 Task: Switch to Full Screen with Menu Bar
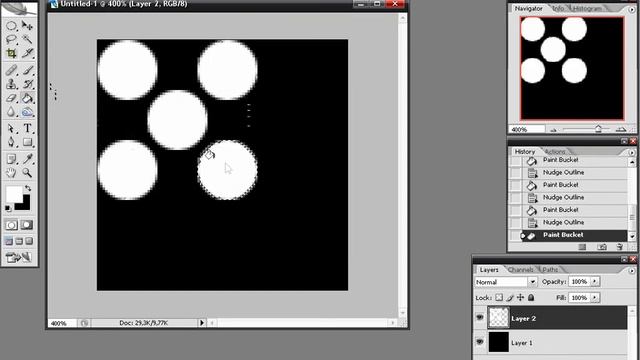19,241
